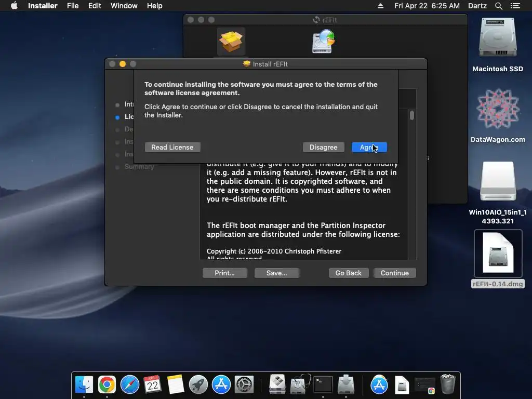Restore the minimized window thumbnail in dock
Screen dimensions: 532x399
coord(425,385)
